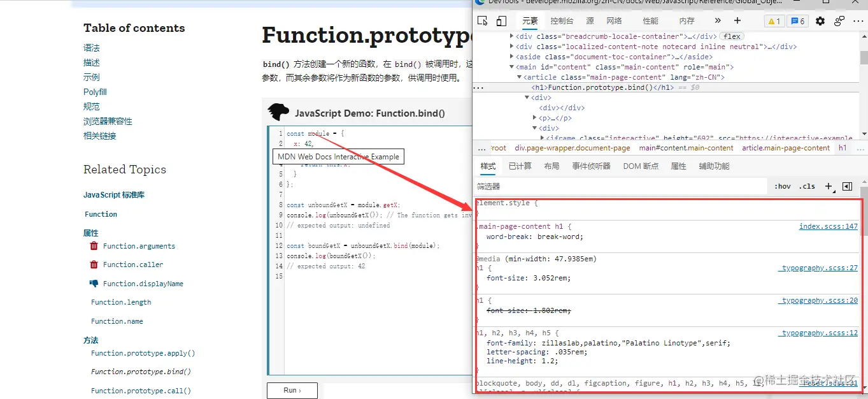Toggle the :hov element state panel
The height and width of the screenshot is (399, 868).
(783, 186)
